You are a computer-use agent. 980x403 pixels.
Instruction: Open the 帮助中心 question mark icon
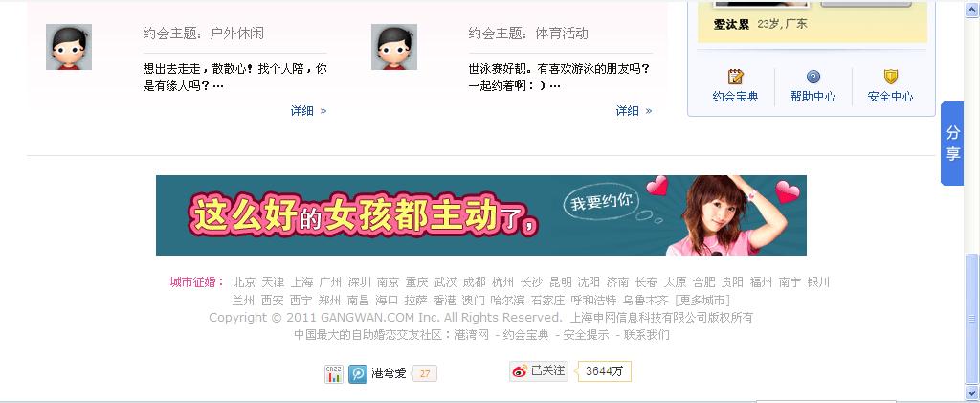pos(813,77)
